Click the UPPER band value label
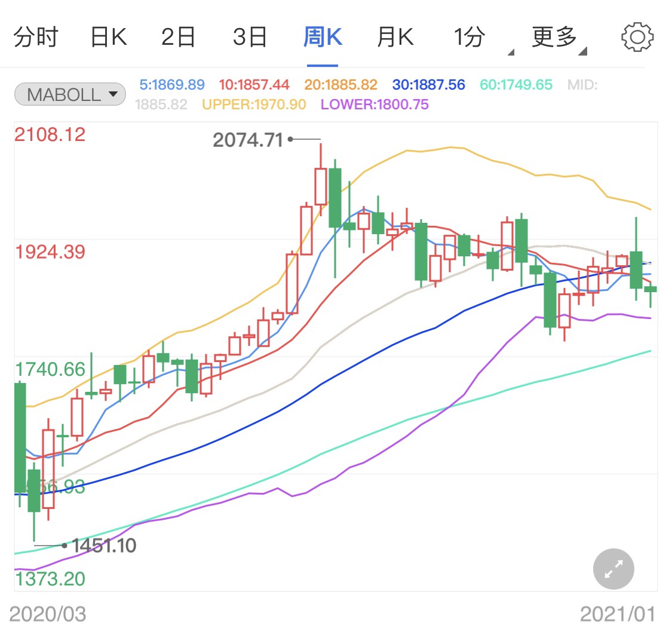The height and width of the screenshot is (635, 672). click(x=254, y=105)
